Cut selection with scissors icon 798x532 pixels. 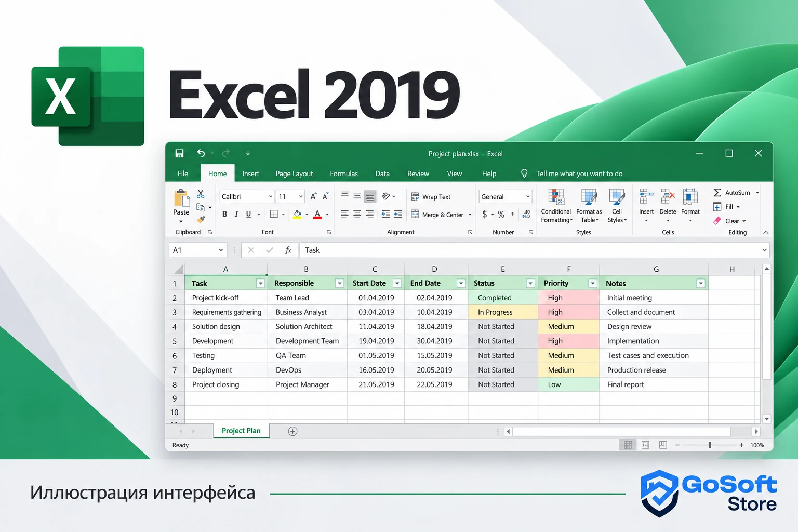coord(201,194)
